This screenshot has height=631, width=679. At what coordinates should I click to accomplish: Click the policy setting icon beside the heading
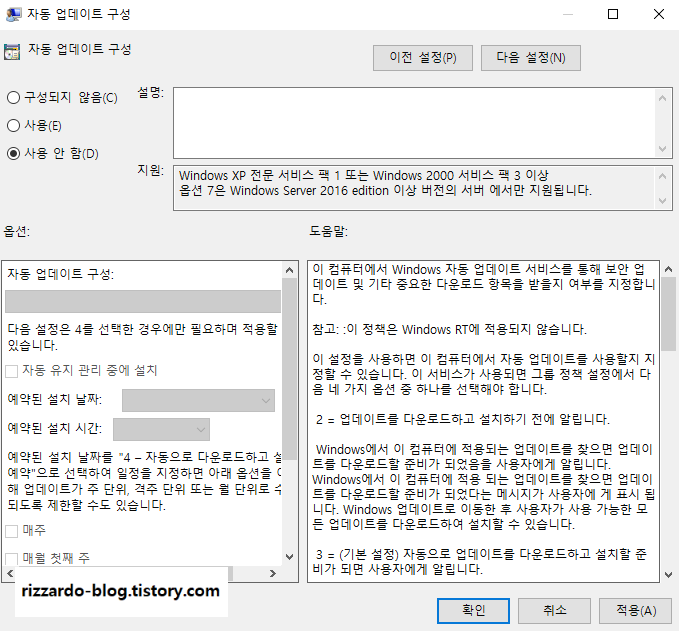tap(12, 52)
